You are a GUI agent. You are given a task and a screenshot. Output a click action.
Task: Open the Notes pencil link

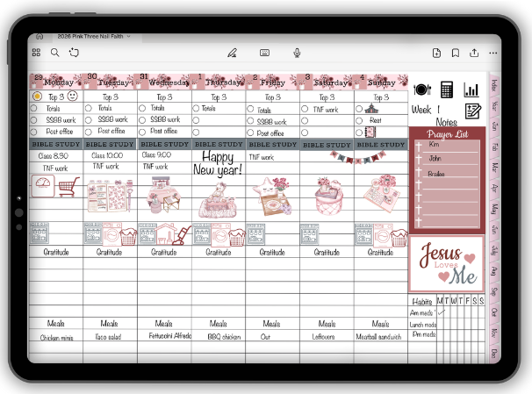tap(473, 111)
